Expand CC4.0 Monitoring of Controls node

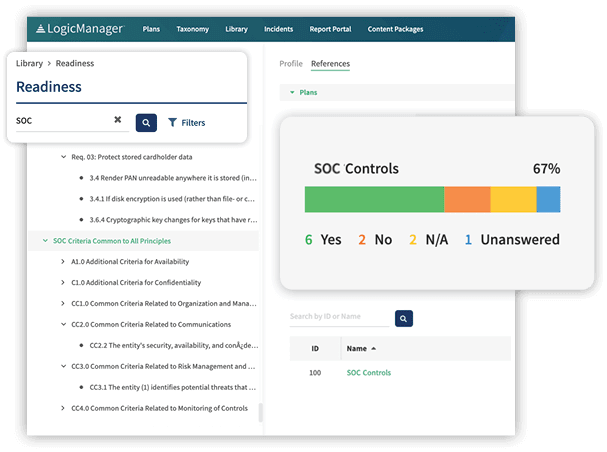coord(63,408)
